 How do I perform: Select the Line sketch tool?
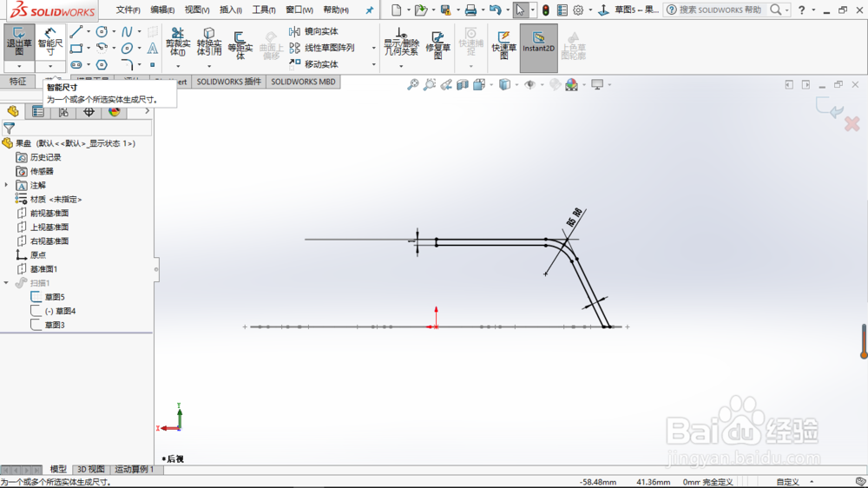pyautogui.click(x=76, y=31)
